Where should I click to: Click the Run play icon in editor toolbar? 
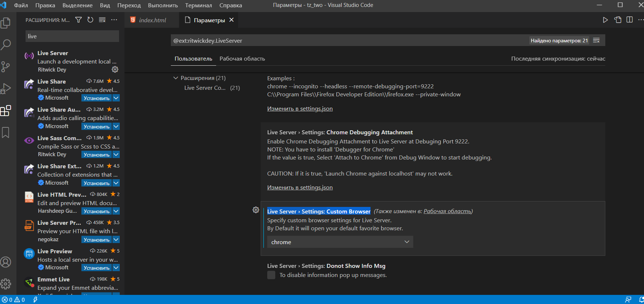[x=605, y=20]
